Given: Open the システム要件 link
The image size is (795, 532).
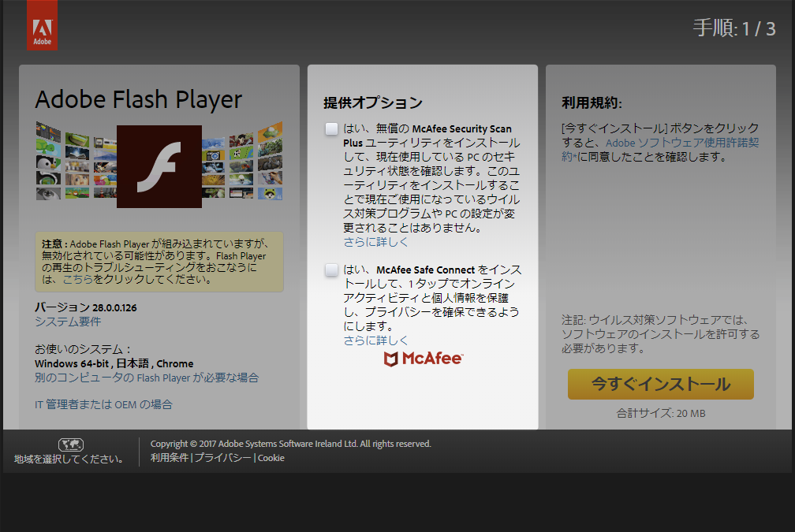Looking at the screenshot, I should (x=68, y=322).
